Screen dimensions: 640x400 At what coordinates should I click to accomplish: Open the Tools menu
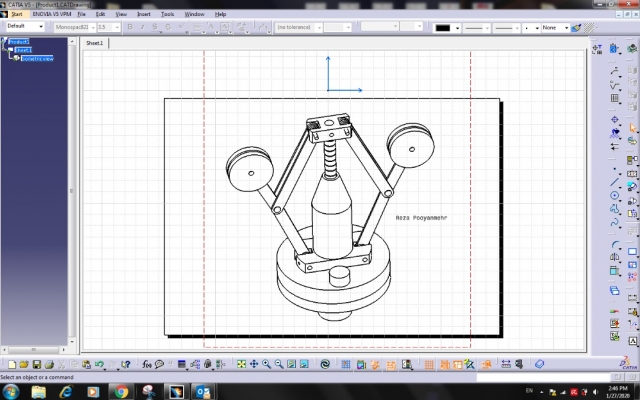(x=167, y=14)
